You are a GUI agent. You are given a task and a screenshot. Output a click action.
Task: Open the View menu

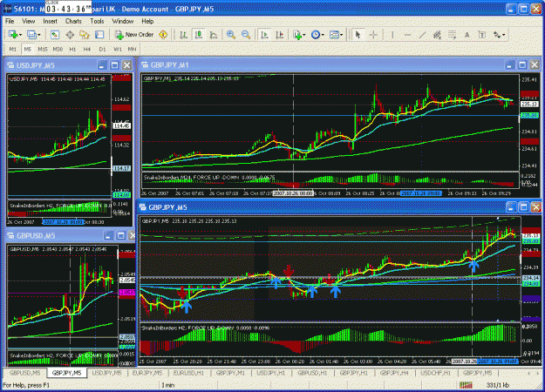point(29,21)
